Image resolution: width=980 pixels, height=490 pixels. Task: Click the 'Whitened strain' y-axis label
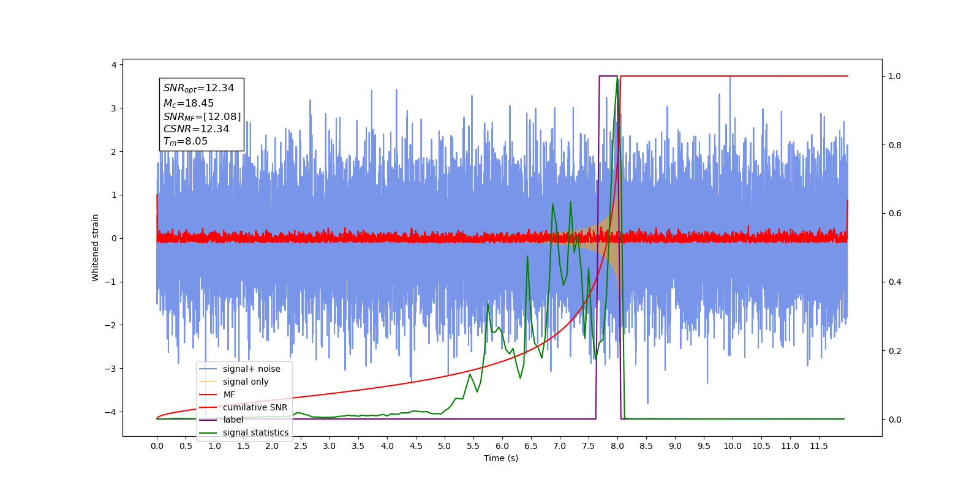(95, 247)
